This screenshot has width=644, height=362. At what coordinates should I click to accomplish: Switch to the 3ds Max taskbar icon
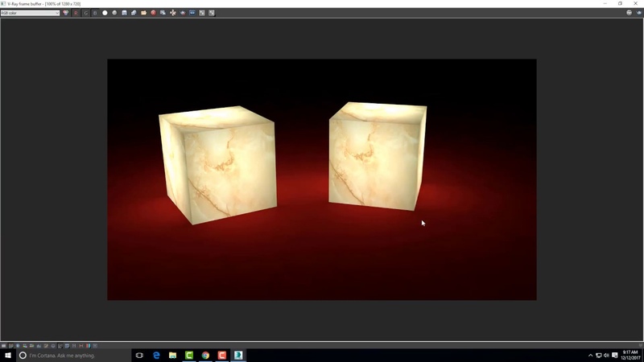(238, 356)
